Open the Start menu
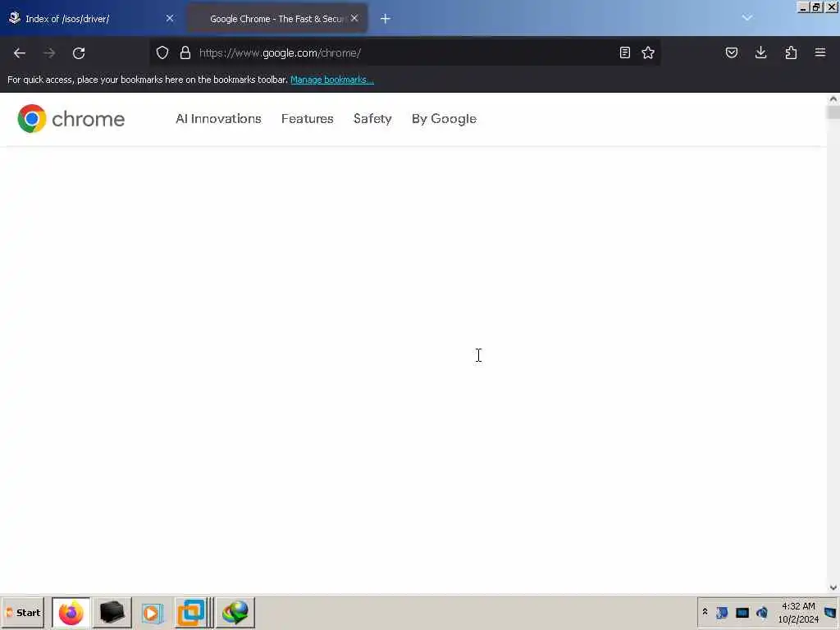 23,613
